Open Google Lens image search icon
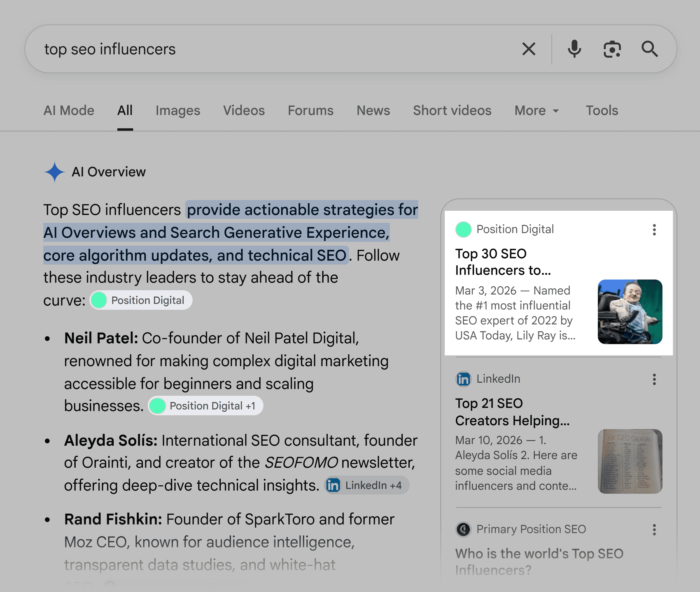 coord(612,49)
